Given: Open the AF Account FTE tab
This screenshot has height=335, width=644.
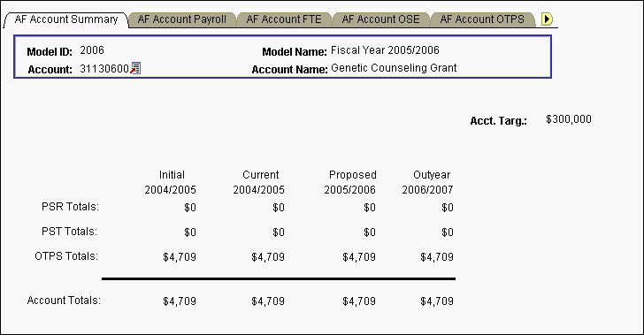Looking at the screenshot, I should (x=284, y=19).
